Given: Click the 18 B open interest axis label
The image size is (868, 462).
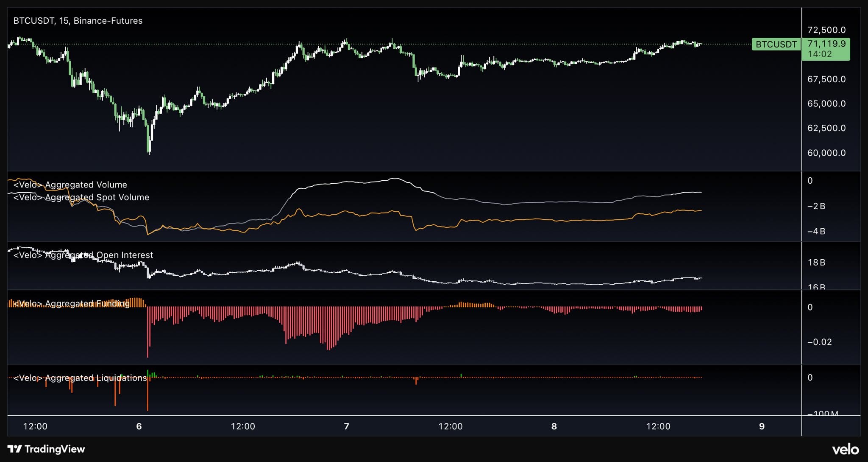Looking at the screenshot, I should click(816, 263).
